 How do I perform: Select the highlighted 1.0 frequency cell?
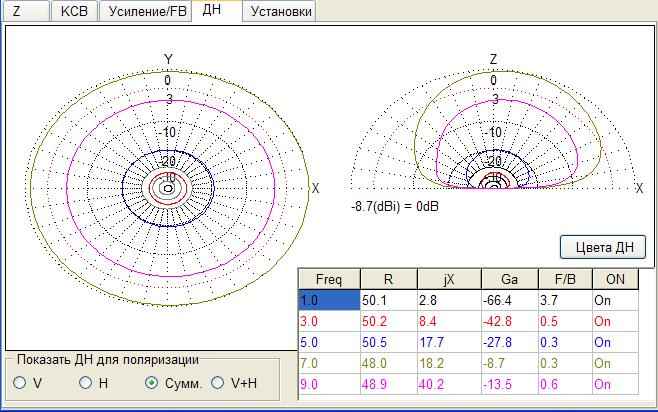click(x=329, y=300)
